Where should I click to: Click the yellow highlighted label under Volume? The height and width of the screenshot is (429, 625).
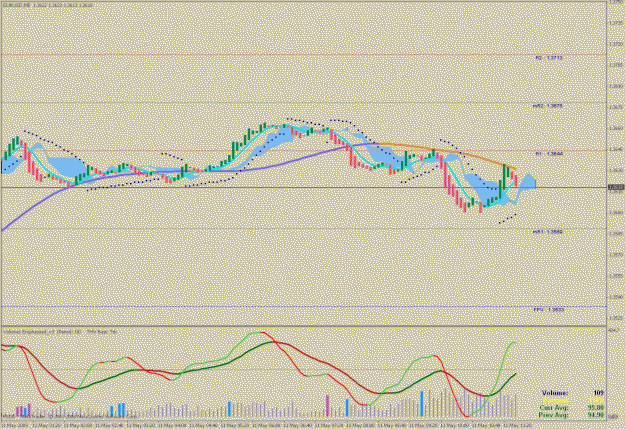point(555,400)
